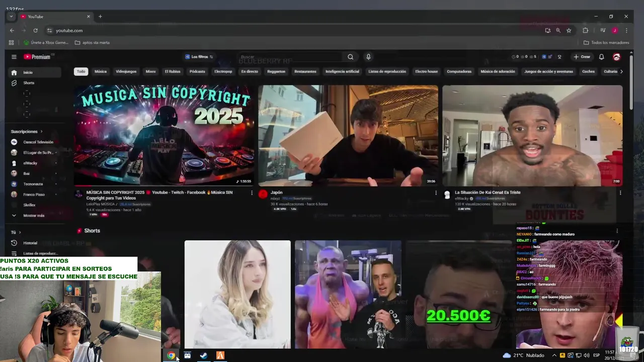
Task: Open the Chrome profile J avatar
Action: point(615,30)
